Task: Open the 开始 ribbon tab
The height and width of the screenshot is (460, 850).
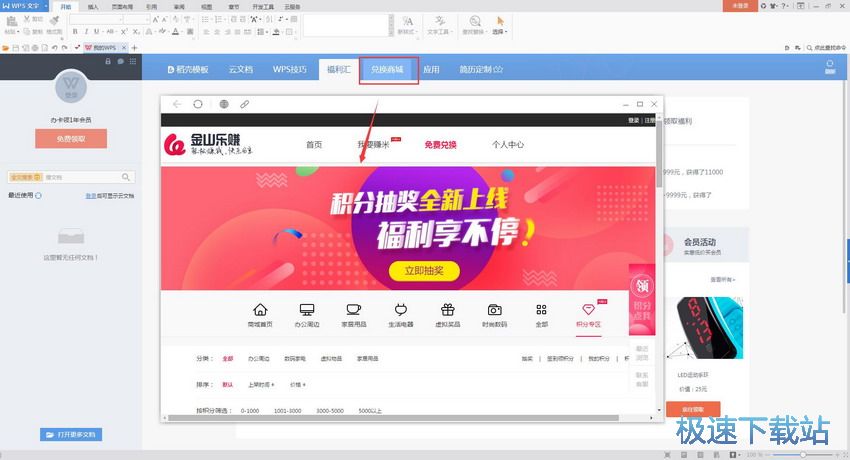Action: coord(66,7)
